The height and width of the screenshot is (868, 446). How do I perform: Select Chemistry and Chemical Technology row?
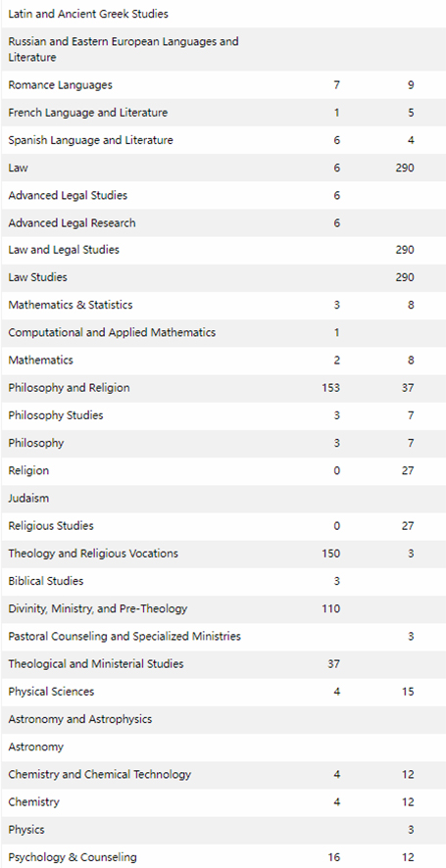(x=223, y=775)
